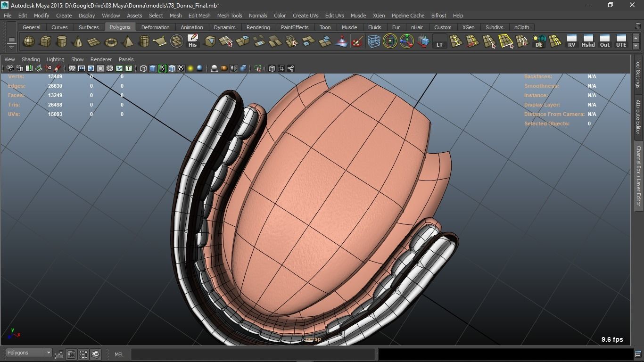644x362 pixels.
Task: Click the share-style icon ending the panel toolbar
Action: click(x=290, y=69)
